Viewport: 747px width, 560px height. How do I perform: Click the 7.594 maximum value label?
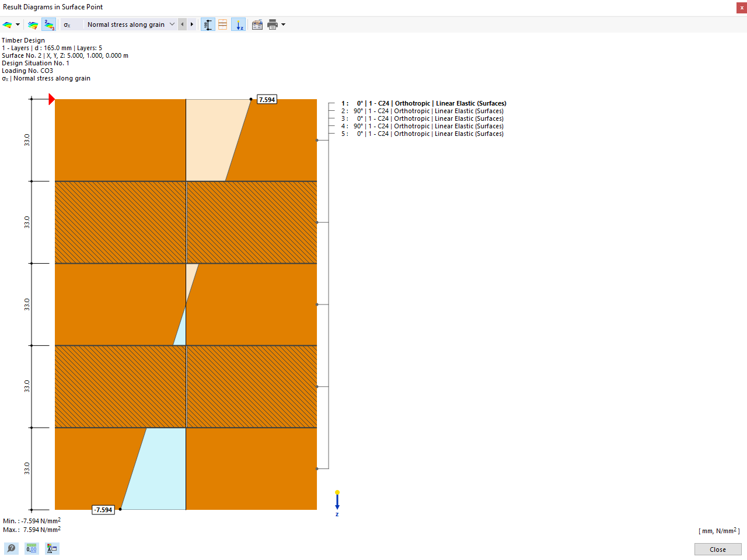click(x=267, y=99)
